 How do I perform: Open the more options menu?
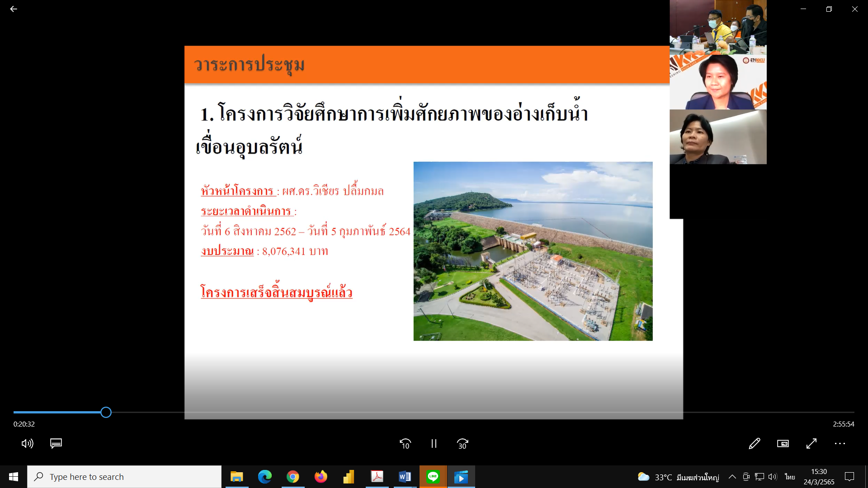pos(840,444)
